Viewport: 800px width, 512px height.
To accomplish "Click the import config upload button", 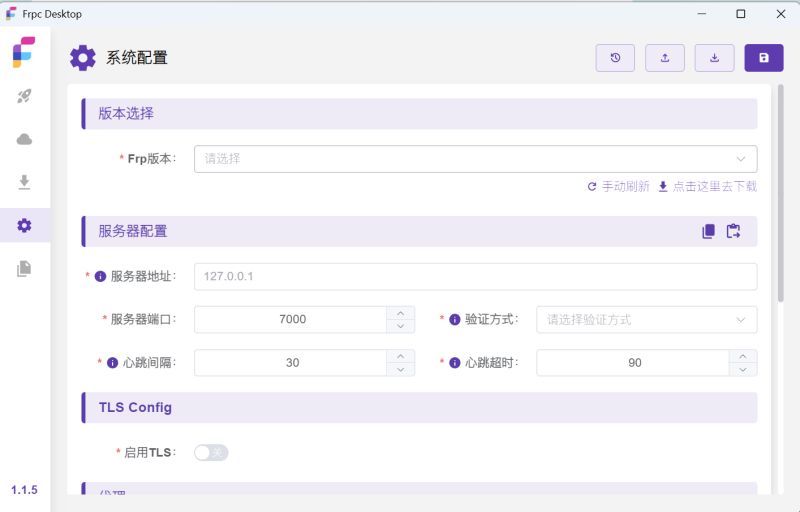I will tap(665, 58).
